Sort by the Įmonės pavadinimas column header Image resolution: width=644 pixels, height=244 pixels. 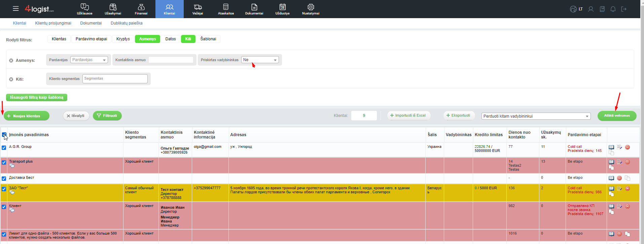29,135
